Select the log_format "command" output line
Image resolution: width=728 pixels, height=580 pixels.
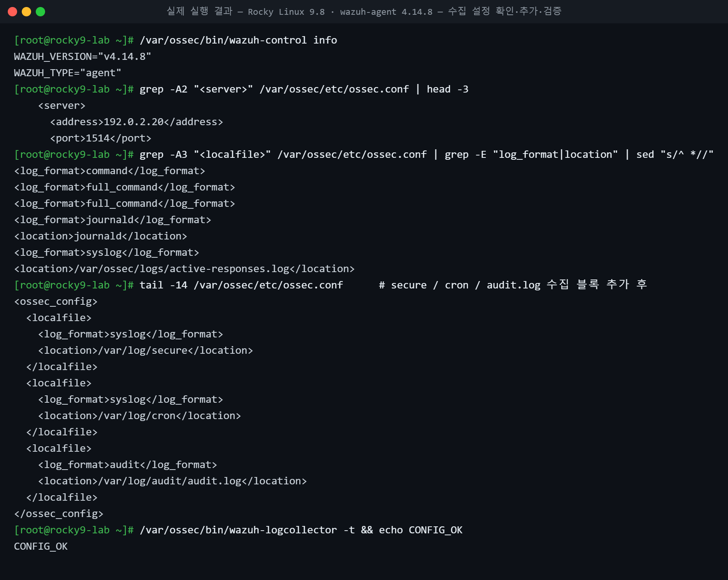tap(110, 171)
